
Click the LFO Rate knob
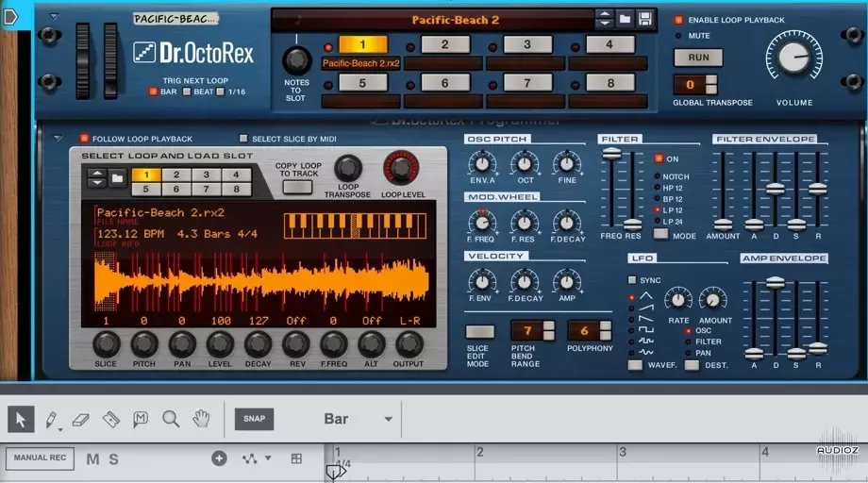678,299
